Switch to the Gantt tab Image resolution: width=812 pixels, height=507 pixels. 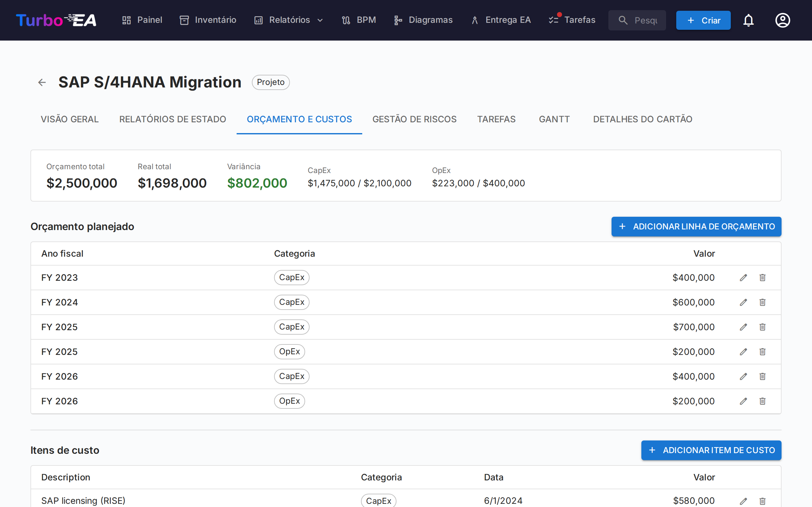(554, 119)
